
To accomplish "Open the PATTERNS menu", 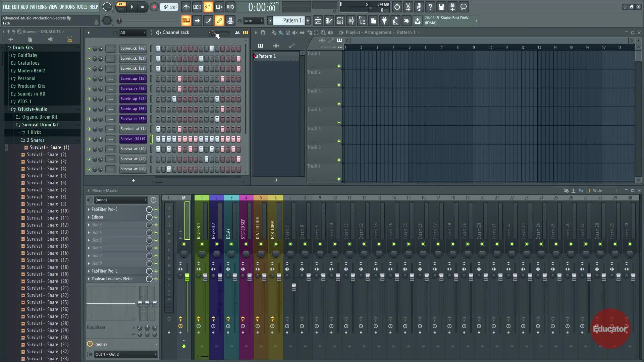I will [x=38, y=7].
